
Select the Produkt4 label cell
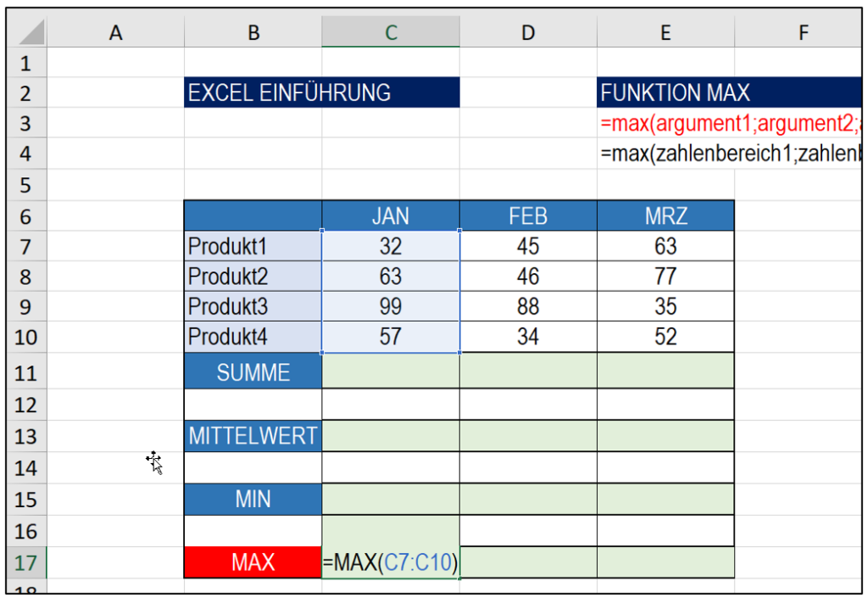point(253,337)
